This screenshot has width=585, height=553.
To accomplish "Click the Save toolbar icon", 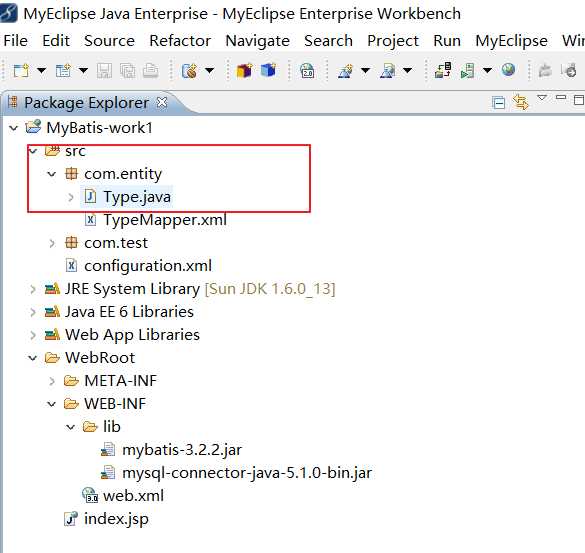I will click(x=104, y=71).
